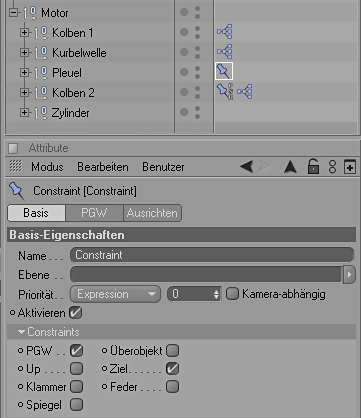
Task: Enable the Kamera-abhängig checkbox
Action: [232, 294]
